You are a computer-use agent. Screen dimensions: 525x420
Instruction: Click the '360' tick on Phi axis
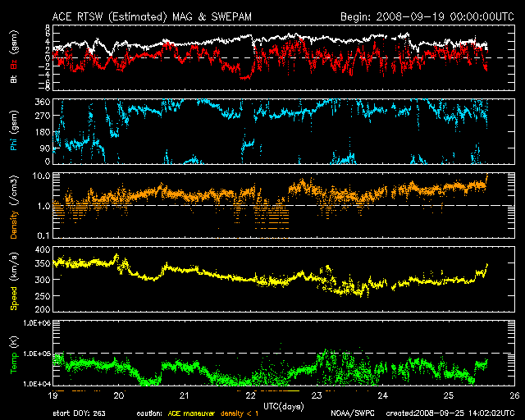click(43, 102)
